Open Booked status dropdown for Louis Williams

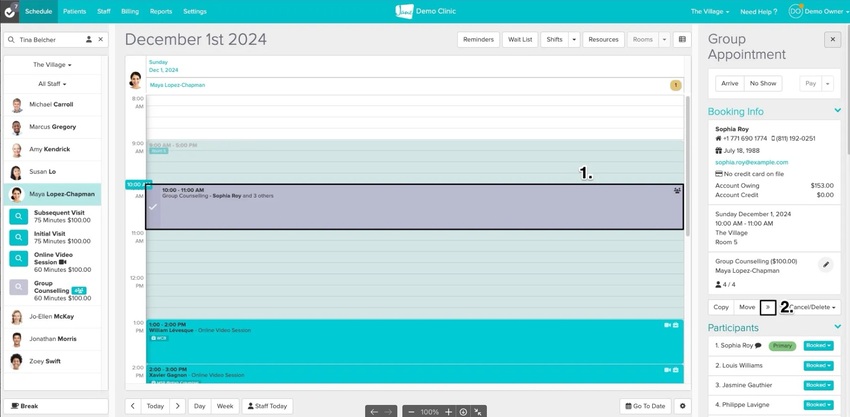coord(819,365)
